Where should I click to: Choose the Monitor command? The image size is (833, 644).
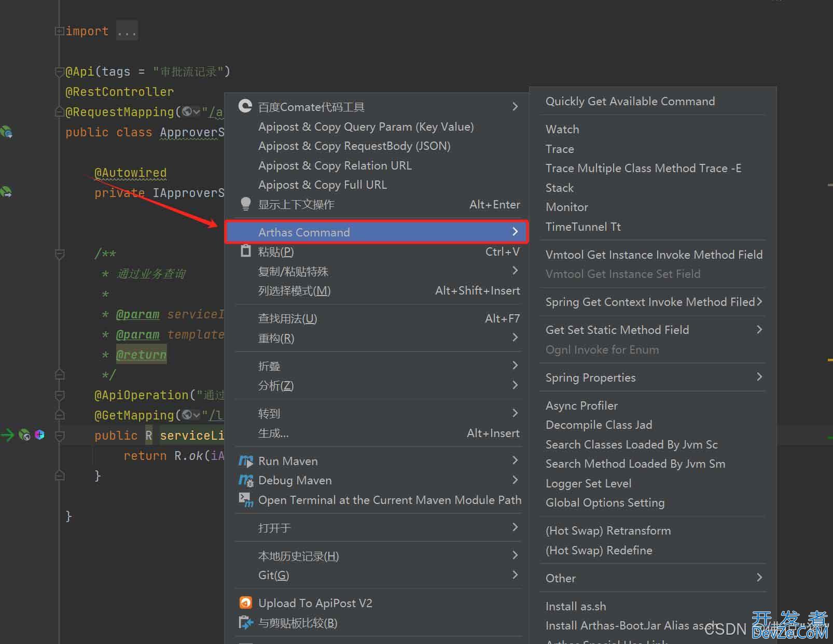pyautogui.click(x=652, y=207)
